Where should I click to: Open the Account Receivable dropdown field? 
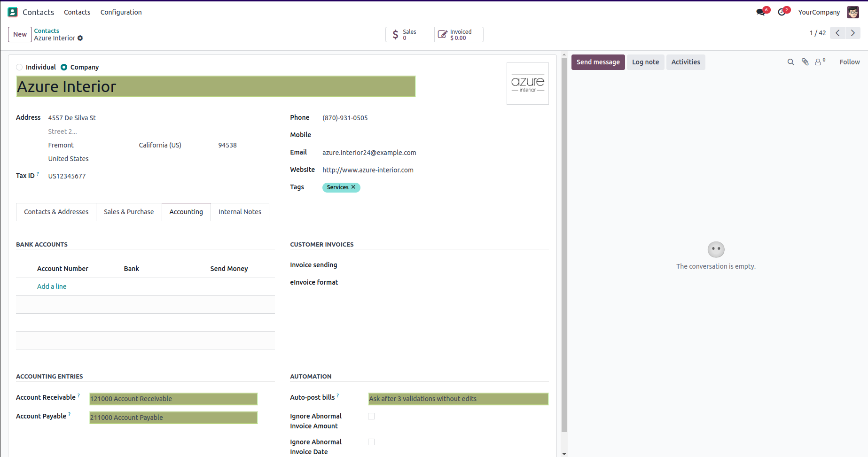click(x=173, y=399)
